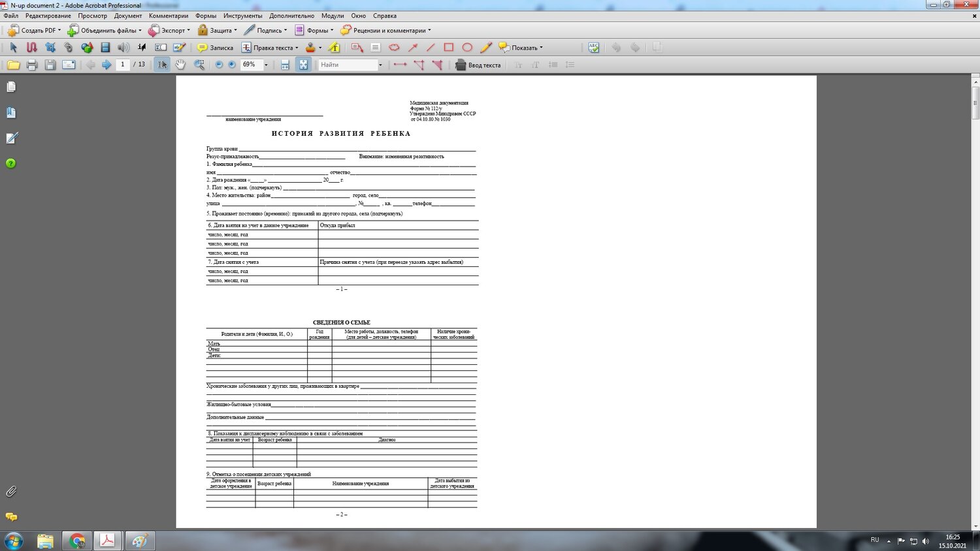Image resolution: width=980 pixels, height=551 pixels.
Task: Select the Line drawing tool
Action: click(x=431, y=48)
